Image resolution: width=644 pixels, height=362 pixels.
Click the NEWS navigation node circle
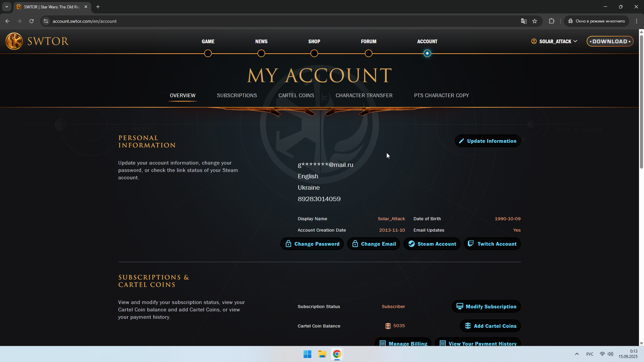(261, 53)
